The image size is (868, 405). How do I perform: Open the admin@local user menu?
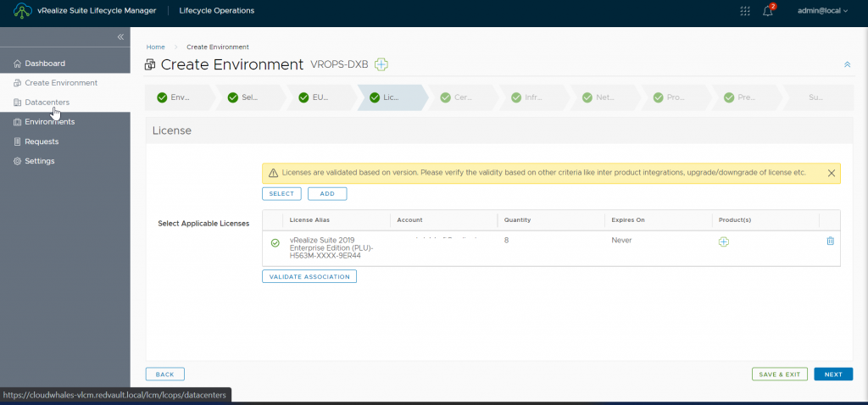tap(822, 10)
